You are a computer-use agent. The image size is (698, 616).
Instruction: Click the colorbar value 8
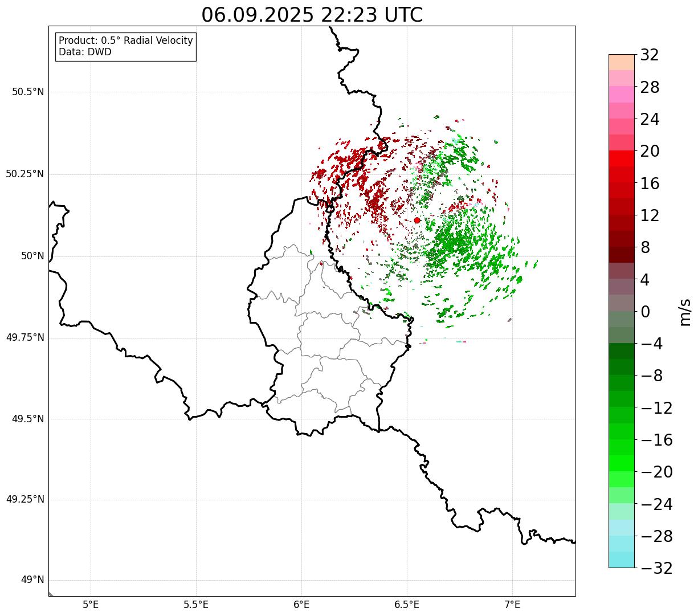click(645, 247)
